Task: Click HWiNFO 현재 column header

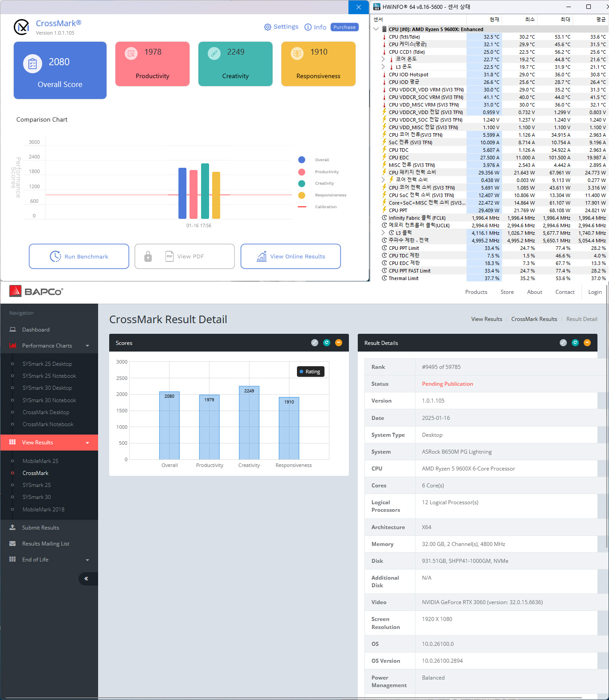Action: click(x=484, y=20)
